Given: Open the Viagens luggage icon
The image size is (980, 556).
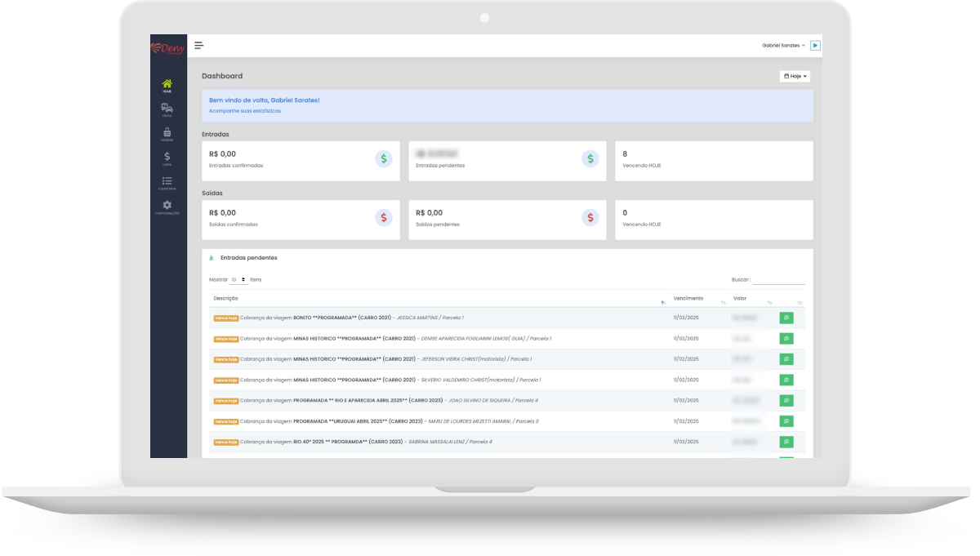Looking at the screenshot, I should click(x=167, y=133).
